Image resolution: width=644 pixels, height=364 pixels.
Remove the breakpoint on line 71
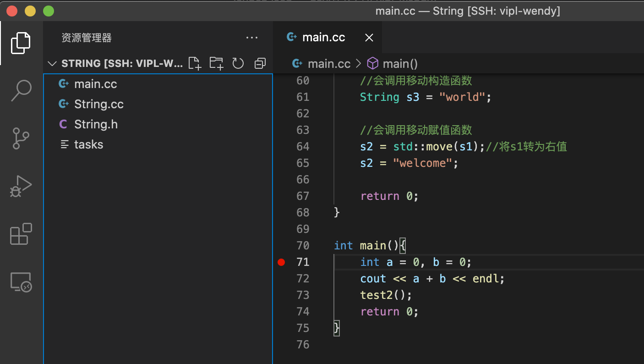pos(281,262)
